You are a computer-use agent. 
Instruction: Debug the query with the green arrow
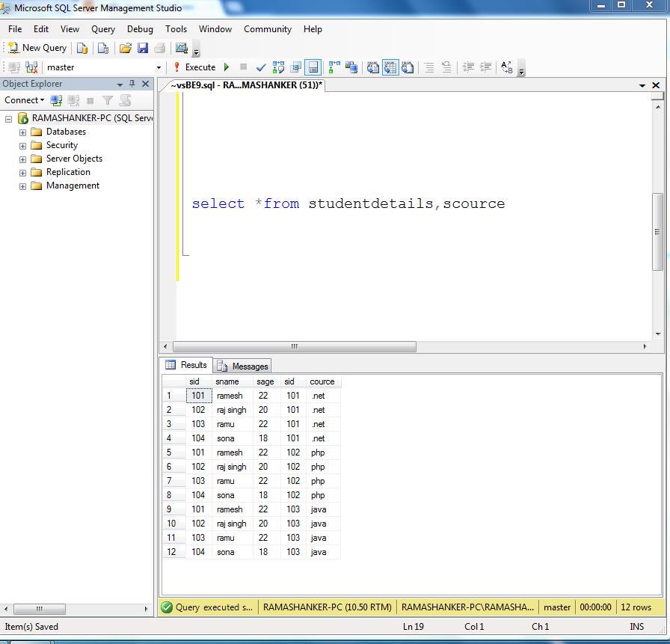coord(225,67)
